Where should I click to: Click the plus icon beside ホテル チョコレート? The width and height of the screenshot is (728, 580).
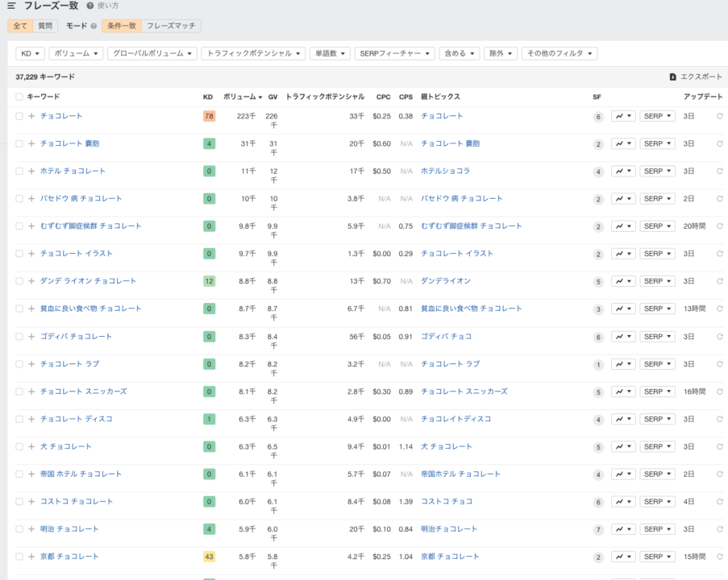coord(31,172)
